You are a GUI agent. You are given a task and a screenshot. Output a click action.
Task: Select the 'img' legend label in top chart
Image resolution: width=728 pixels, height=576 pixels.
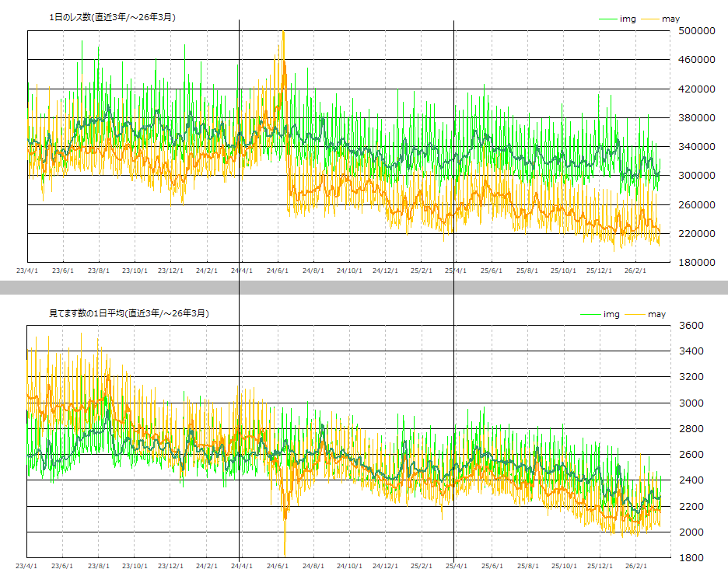(x=628, y=19)
